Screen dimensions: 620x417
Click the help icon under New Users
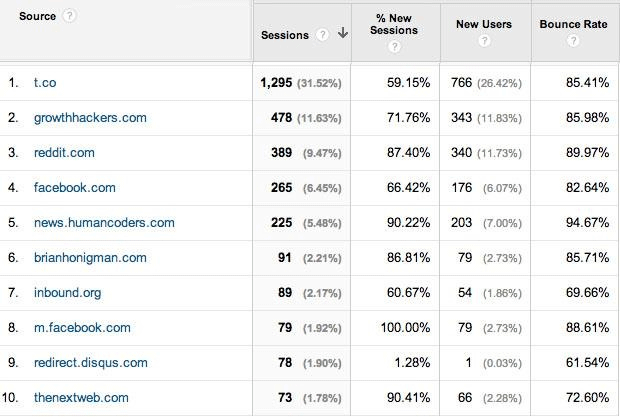484,41
